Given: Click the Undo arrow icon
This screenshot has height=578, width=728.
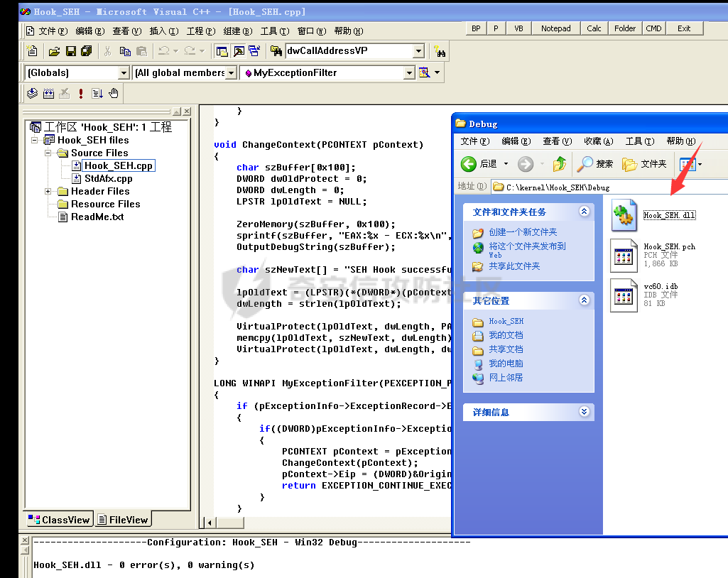Looking at the screenshot, I should (x=163, y=51).
